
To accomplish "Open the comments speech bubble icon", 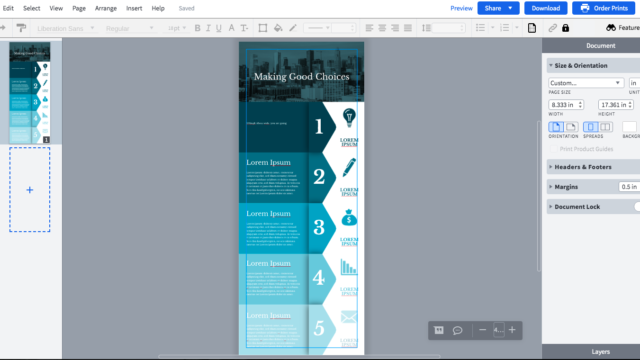I will pyautogui.click(x=458, y=330).
